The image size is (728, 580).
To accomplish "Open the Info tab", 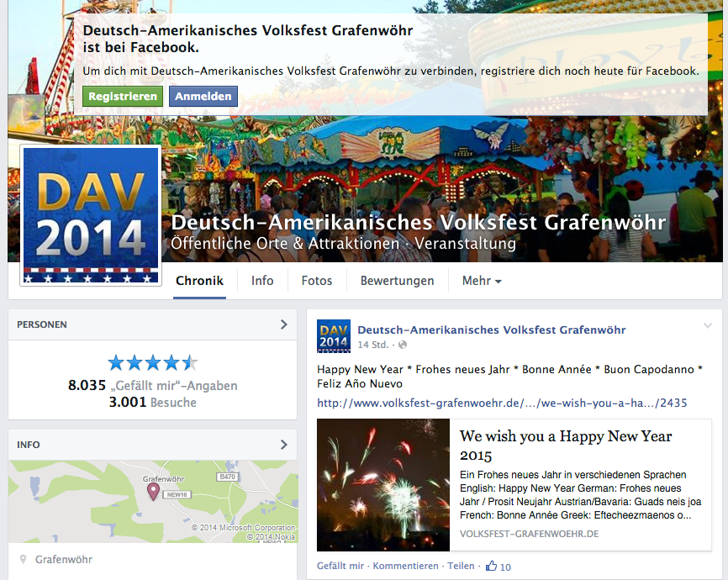I will click(262, 281).
